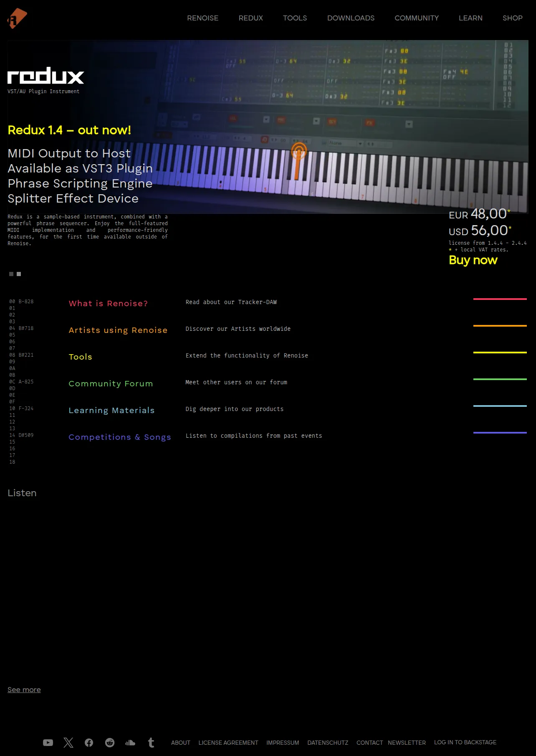Click the "USD 56,00" price
This screenshot has height=756, width=536.
[x=480, y=231]
